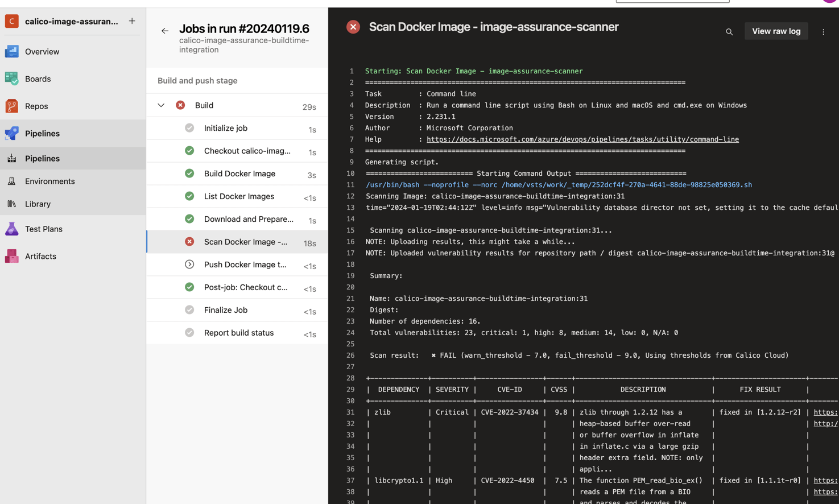Open the command-line task help link
The image size is (839, 504).
582,139
